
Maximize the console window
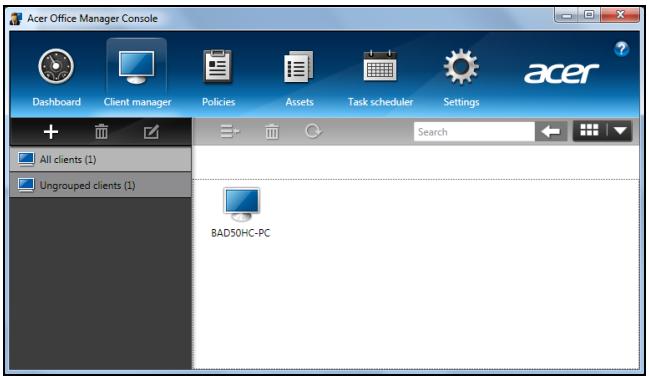589,15
